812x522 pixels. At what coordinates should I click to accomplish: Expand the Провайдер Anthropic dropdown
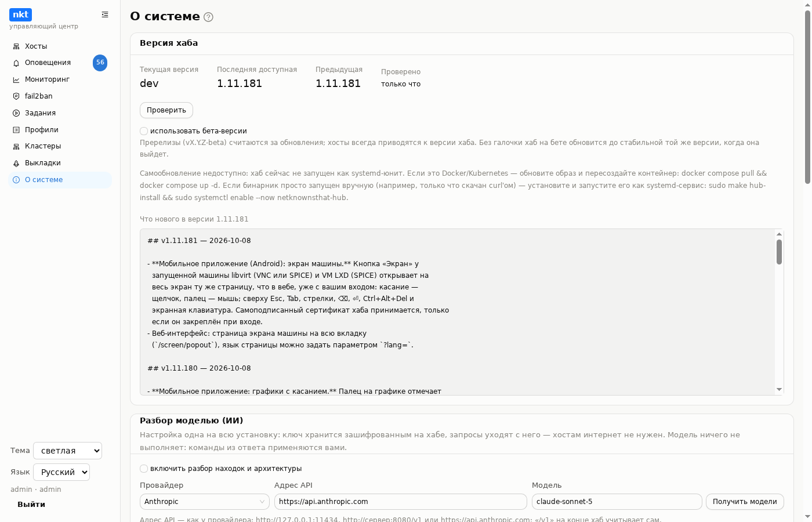click(x=205, y=502)
